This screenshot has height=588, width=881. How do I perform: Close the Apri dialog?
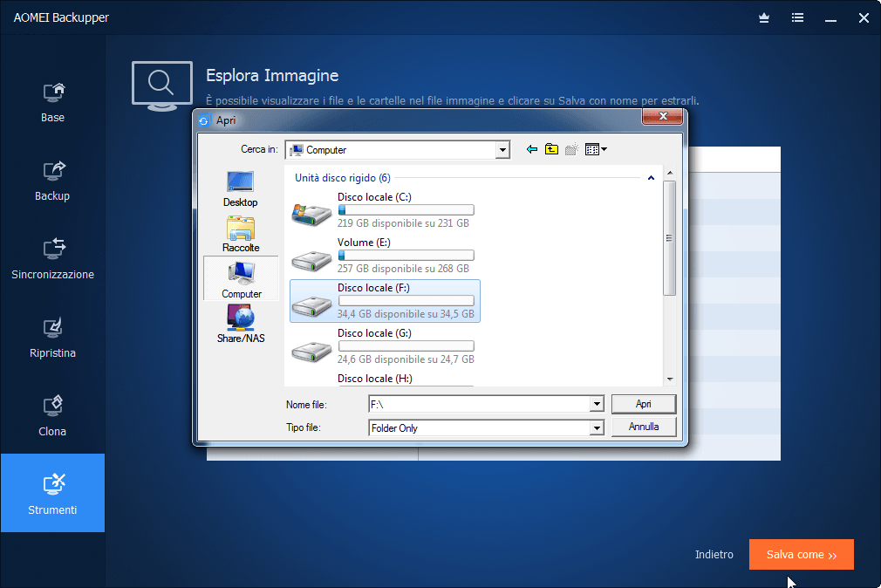click(662, 116)
